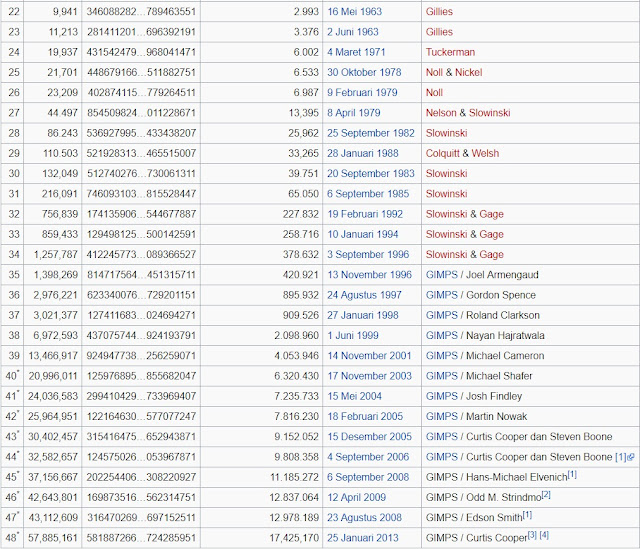
Task: Follow the 10 Januari 1994 link
Action: 362,234
